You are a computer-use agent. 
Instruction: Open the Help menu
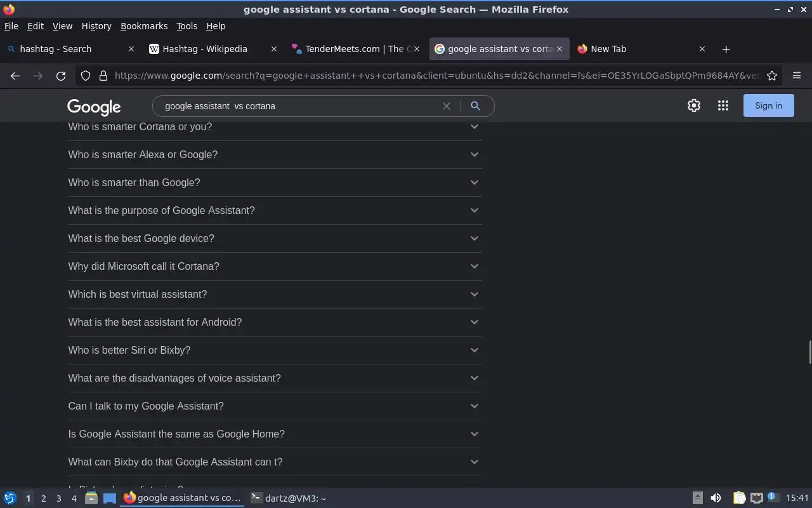click(216, 26)
